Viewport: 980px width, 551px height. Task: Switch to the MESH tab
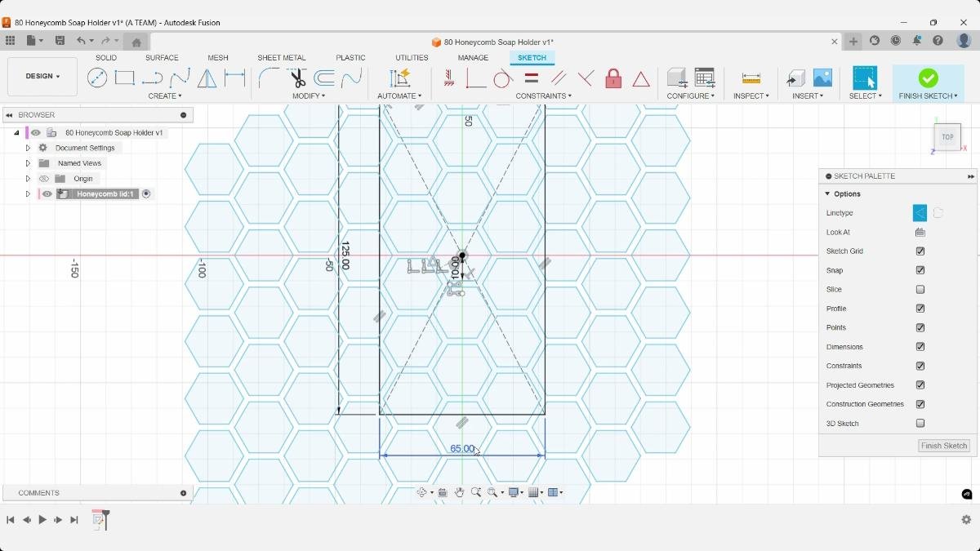[218, 58]
